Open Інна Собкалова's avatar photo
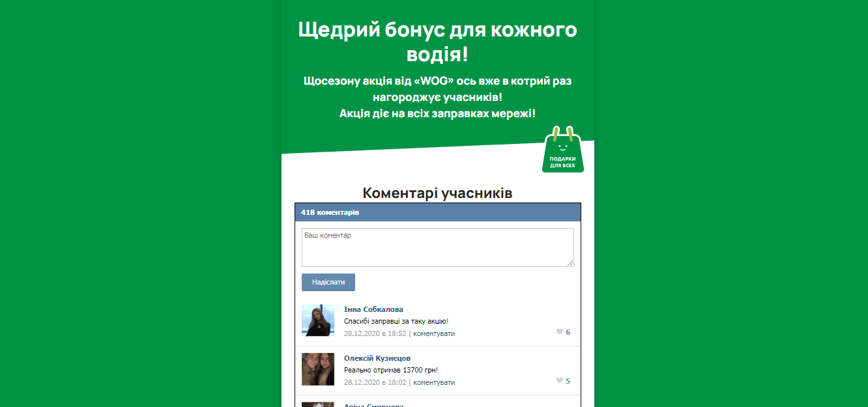Screen dimensions: 868x407 coord(318,320)
